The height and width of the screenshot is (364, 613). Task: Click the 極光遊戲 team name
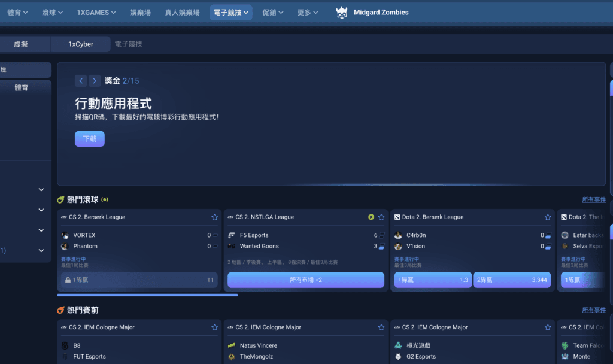click(x=418, y=345)
